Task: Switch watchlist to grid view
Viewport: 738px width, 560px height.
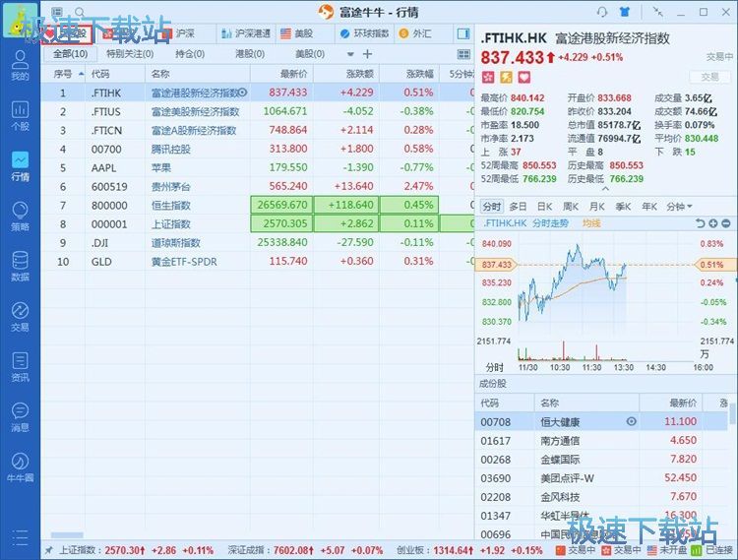Action: tap(463, 54)
